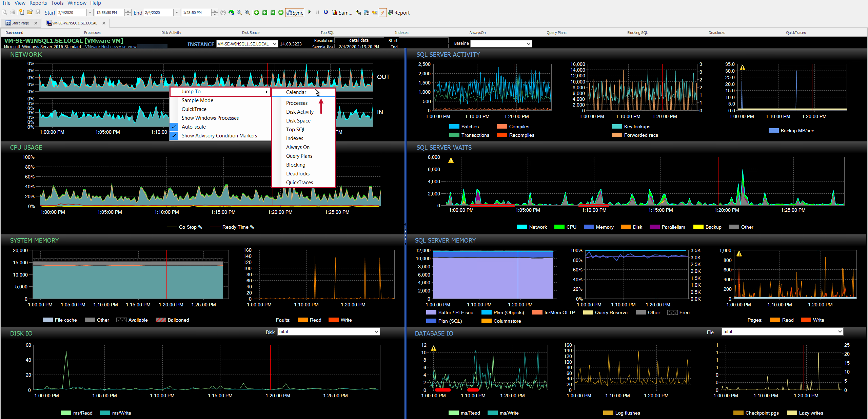Select the zoom in magnifier icon
The height and width of the screenshot is (419, 868).
pyautogui.click(x=247, y=13)
